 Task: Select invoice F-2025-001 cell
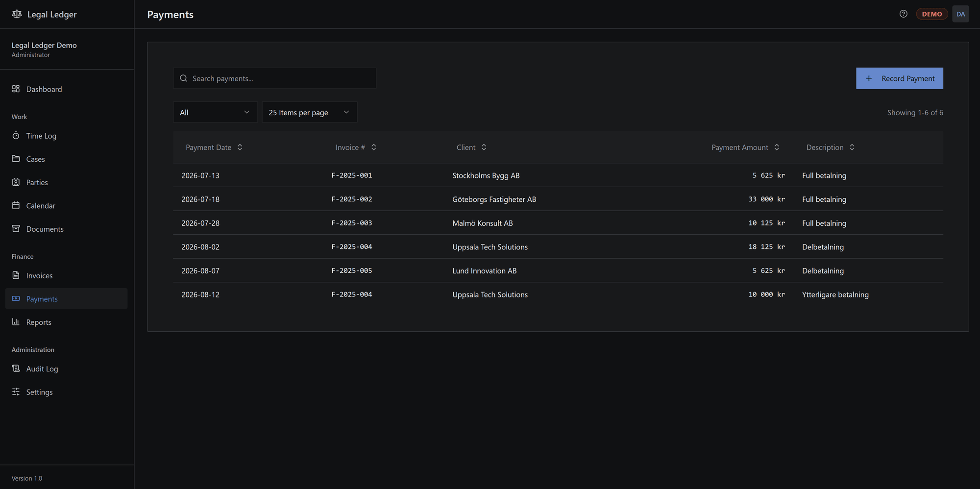click(352, 175)
